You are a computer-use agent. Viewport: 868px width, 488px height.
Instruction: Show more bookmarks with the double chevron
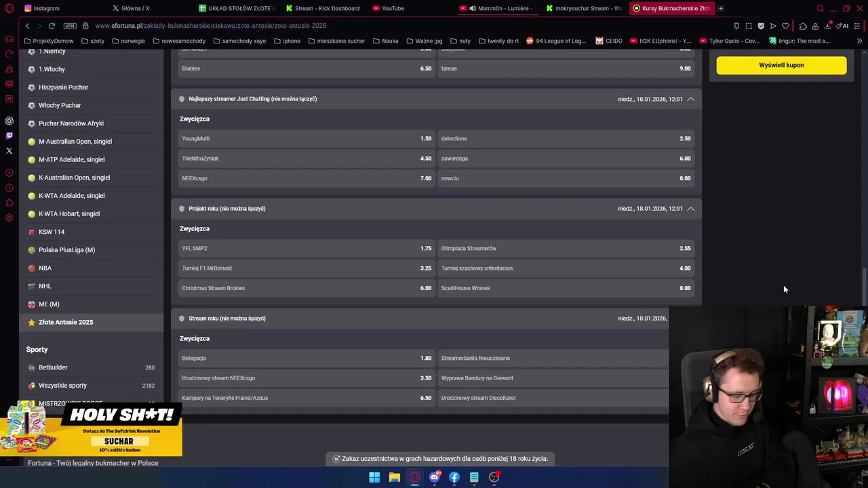click(859, 41)
